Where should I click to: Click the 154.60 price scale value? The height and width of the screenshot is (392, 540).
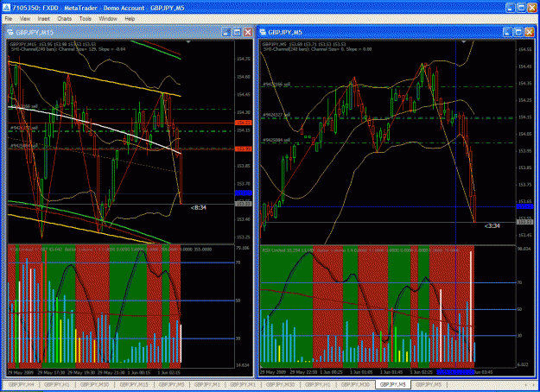244,77
